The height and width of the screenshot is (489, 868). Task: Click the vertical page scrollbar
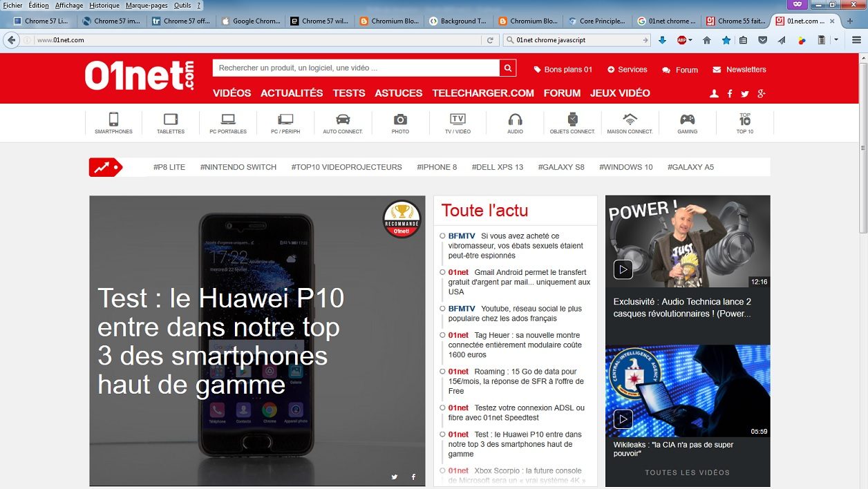tap(863, 269)
